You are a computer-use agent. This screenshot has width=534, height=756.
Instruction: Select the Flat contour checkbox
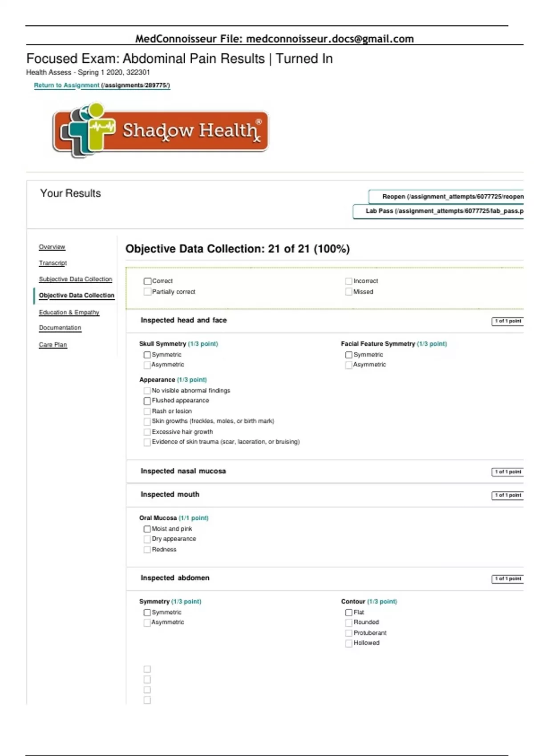coord(349,612)
